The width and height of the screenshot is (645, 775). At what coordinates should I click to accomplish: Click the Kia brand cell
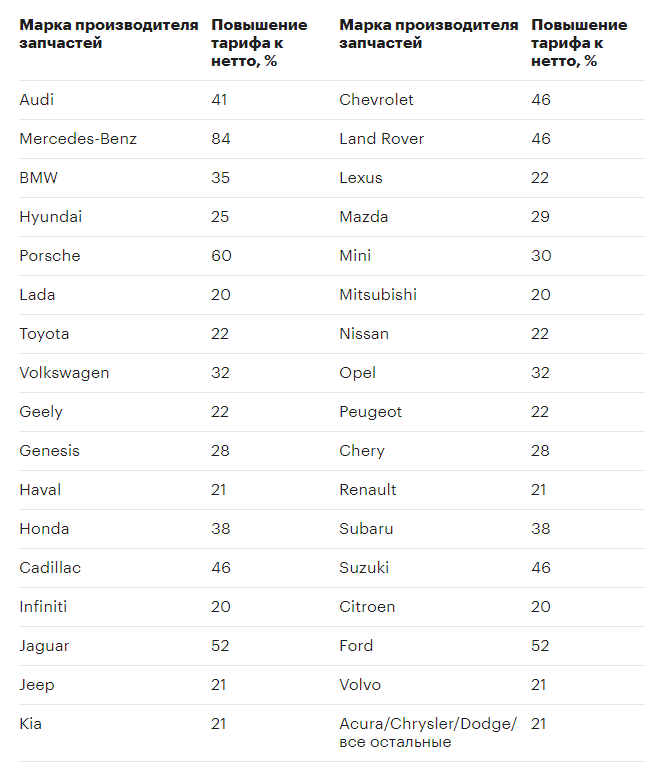(x=31, y=724)
